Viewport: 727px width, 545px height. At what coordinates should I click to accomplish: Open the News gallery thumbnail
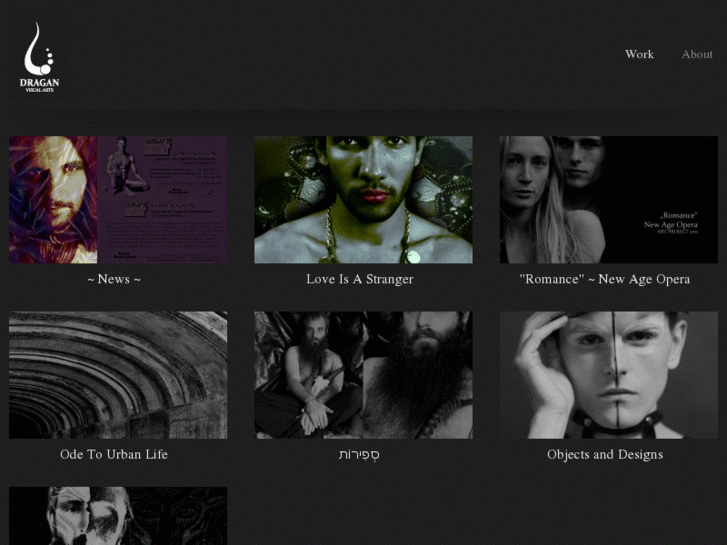tap(118, 199)
